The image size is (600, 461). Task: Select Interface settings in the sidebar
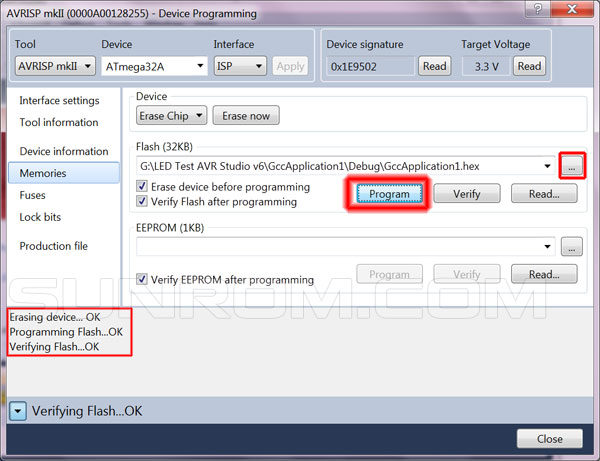pyautogui.click(x=59, y=101)
